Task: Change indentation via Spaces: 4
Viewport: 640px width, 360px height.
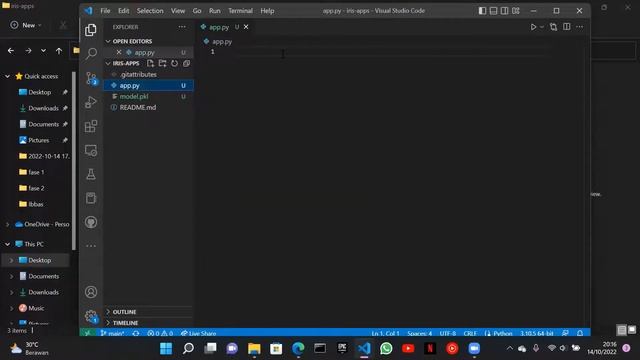Action: point(419,333)
